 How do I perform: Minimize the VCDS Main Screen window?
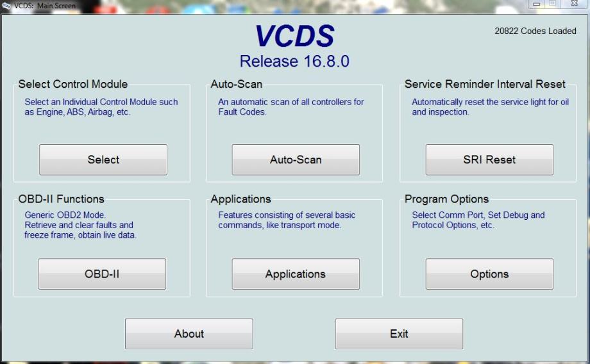[537, 4]
